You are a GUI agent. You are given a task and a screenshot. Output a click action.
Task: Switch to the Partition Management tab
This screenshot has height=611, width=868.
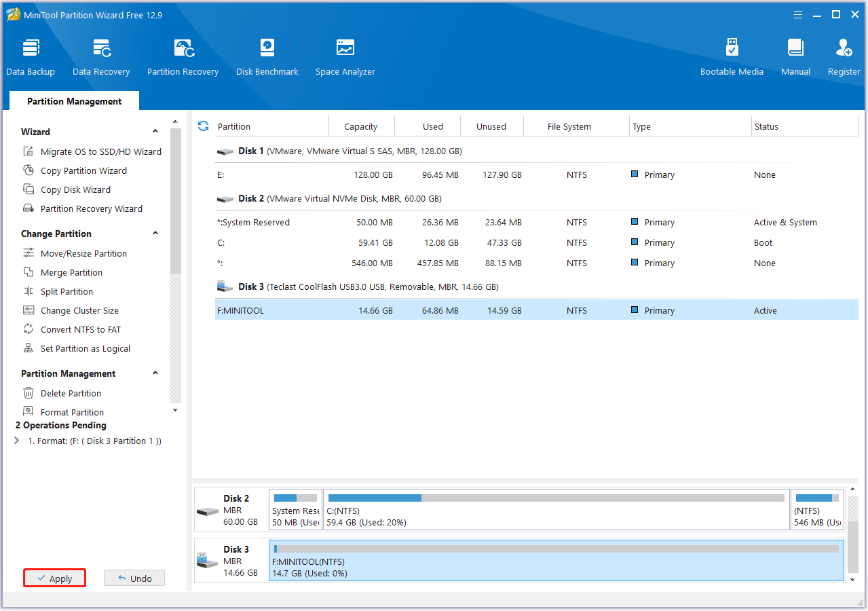pyautogui.click(x=74, y=100)
